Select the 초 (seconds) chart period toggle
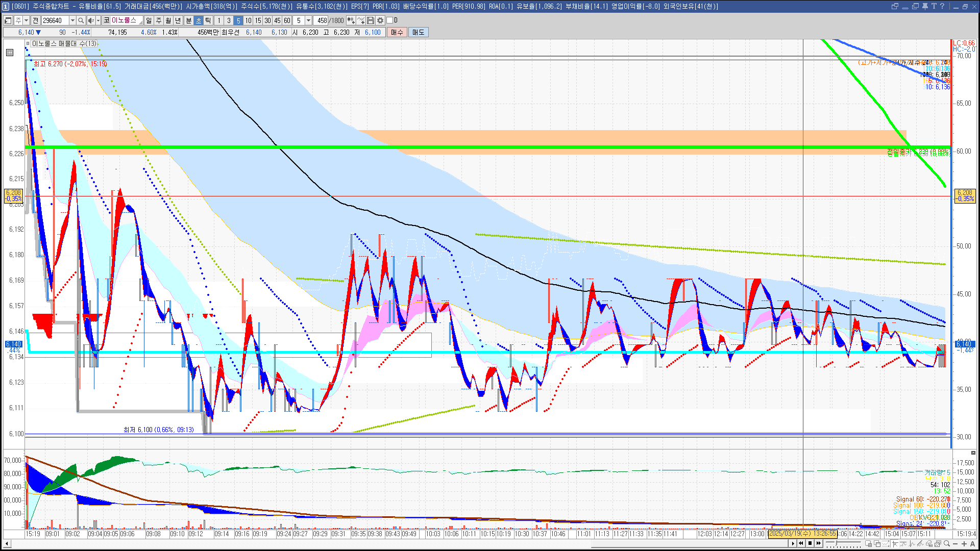This screenshot has width=980, height=551. tap(199, 20)
